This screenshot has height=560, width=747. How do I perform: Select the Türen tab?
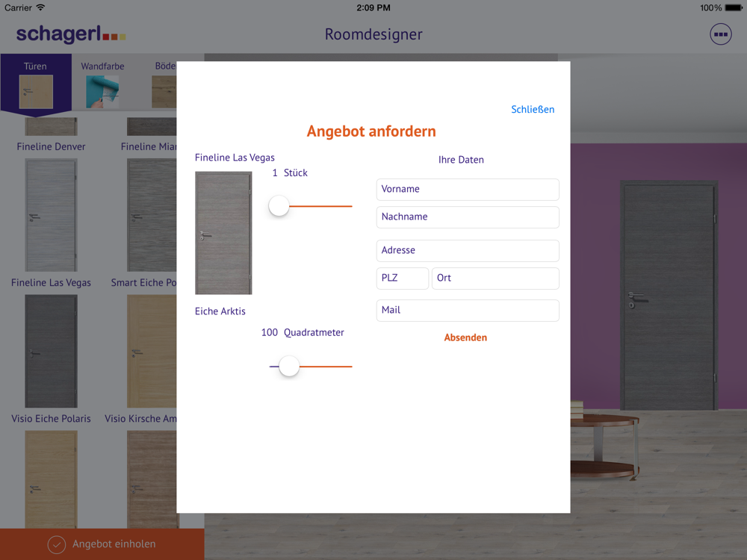36,84
